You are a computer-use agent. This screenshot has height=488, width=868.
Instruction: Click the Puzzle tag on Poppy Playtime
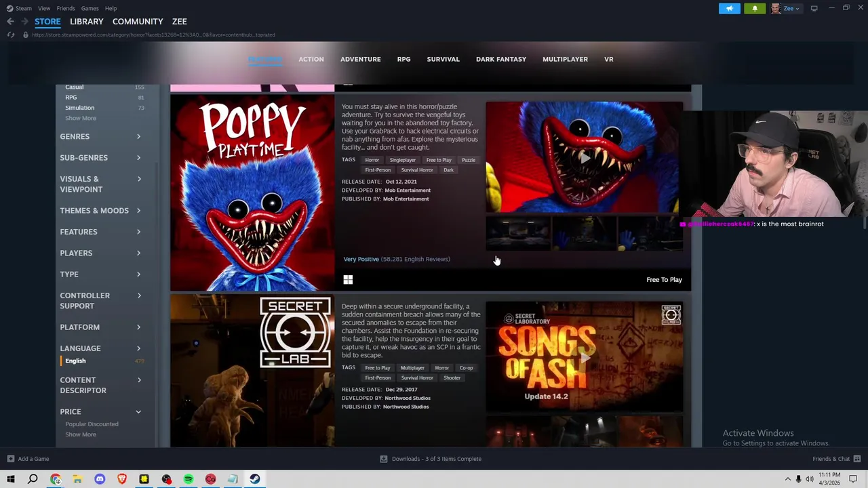[x=469, y=160]
